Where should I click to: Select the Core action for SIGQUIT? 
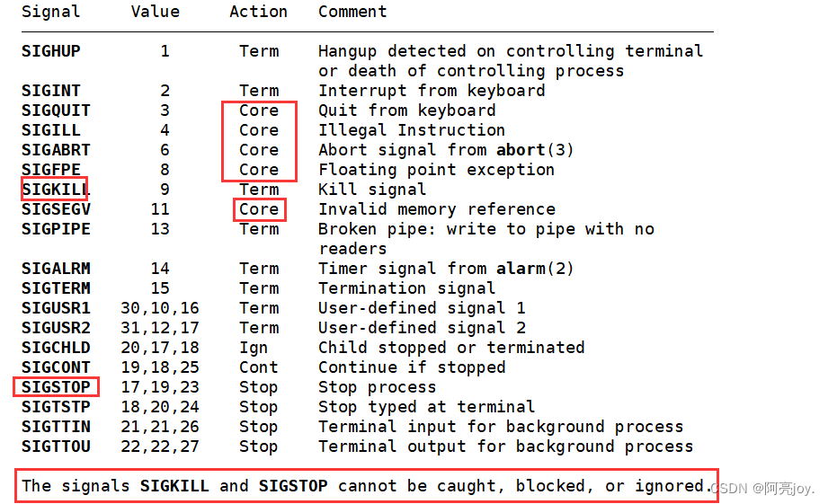[259, 111]
